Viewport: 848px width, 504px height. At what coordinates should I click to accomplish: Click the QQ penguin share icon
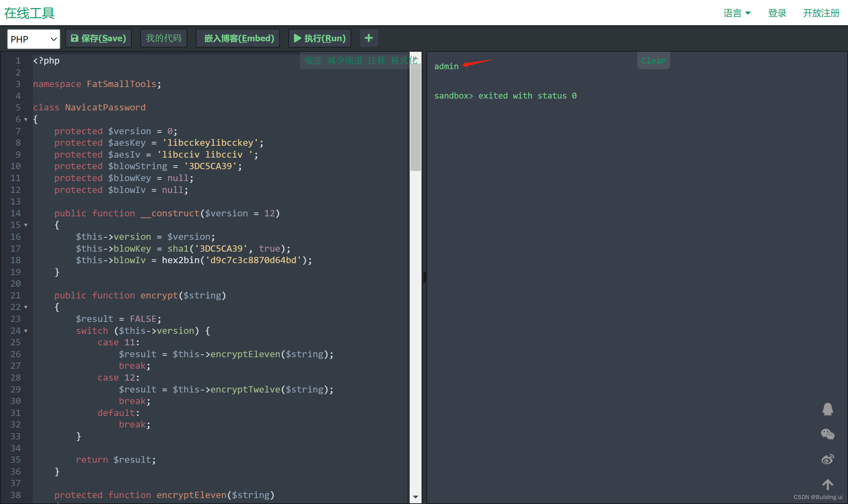coord(827,409)
